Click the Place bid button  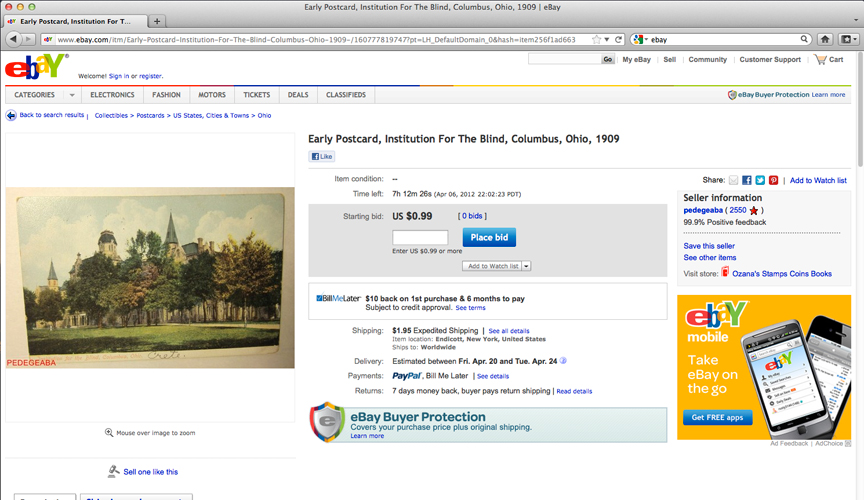click(489, 238)
